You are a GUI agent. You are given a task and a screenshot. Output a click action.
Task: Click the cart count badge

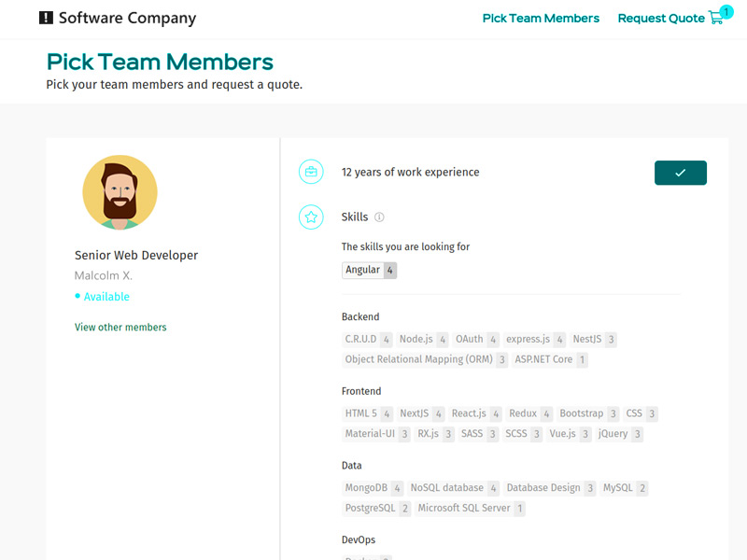(726, 11)
